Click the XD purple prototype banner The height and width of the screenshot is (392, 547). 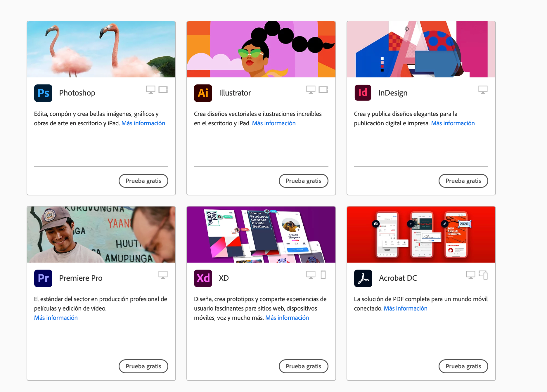tap(261, 235)
